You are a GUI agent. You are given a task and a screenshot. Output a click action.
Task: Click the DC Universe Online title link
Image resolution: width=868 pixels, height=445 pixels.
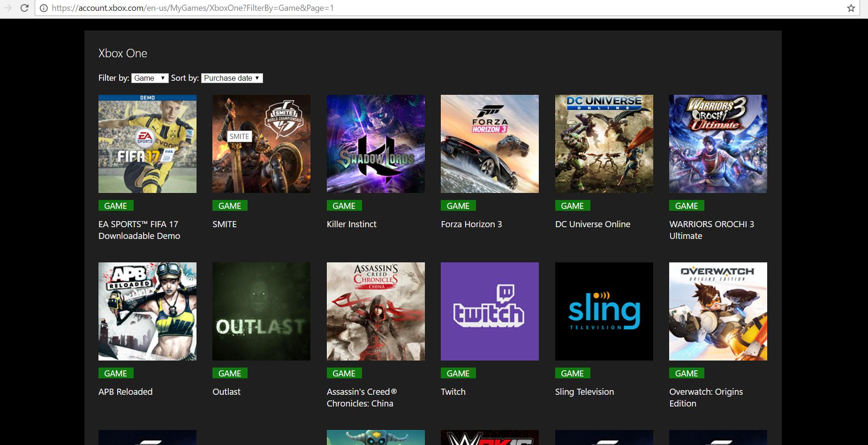pos(593,224)
